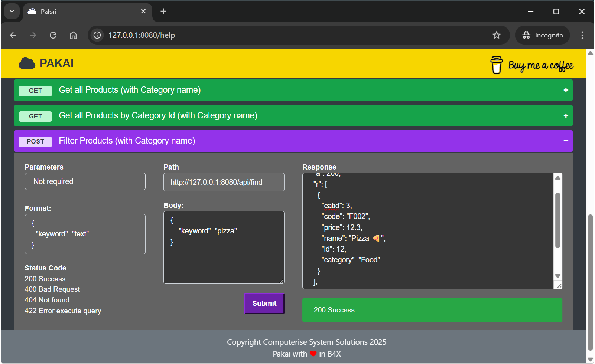
Task: Click the "422 Error execute query" status text
Action: point(63,311)
